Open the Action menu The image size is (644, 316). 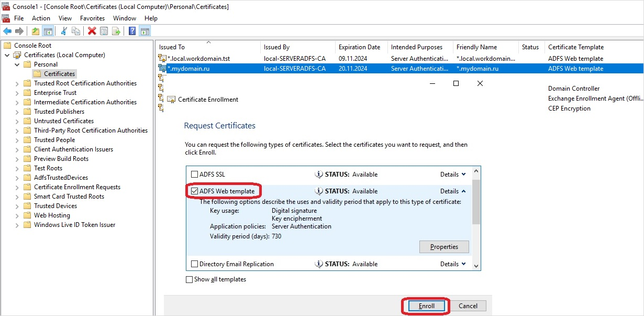click(41, 18)
